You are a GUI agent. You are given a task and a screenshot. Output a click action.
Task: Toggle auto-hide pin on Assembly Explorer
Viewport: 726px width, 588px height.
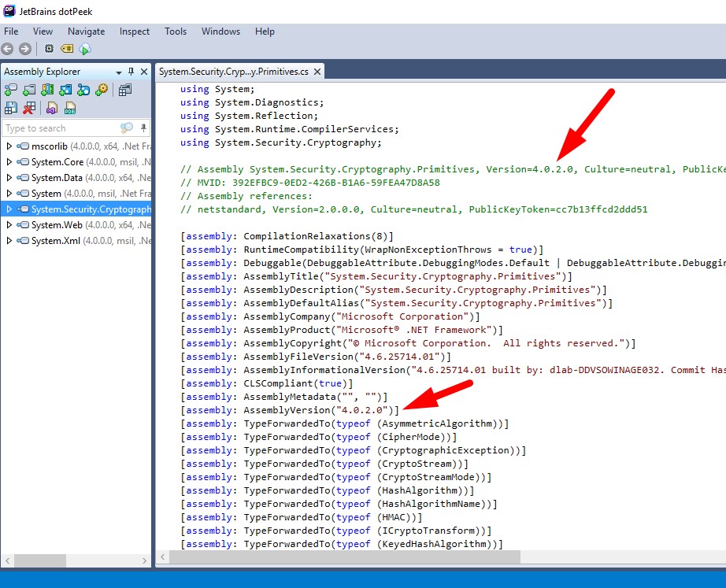131,72
